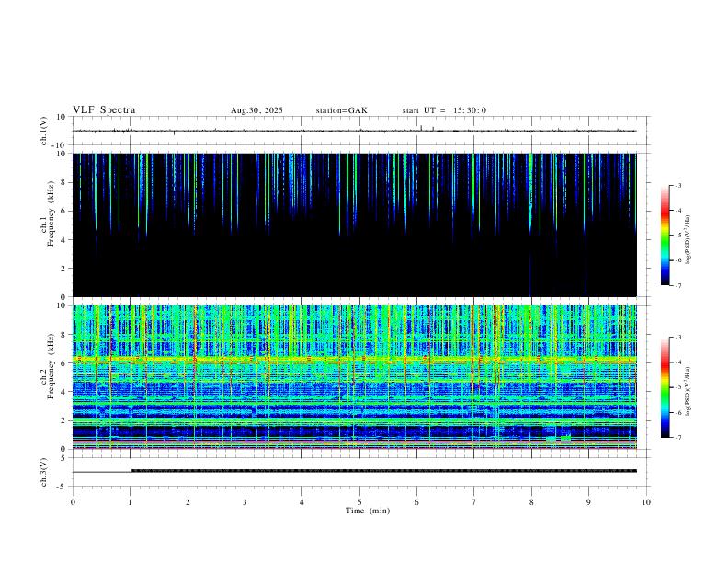Screen dimensions: 728x563
Task: Click inside the ch.2 spectrogram panel
Action: tap(355, 377)
